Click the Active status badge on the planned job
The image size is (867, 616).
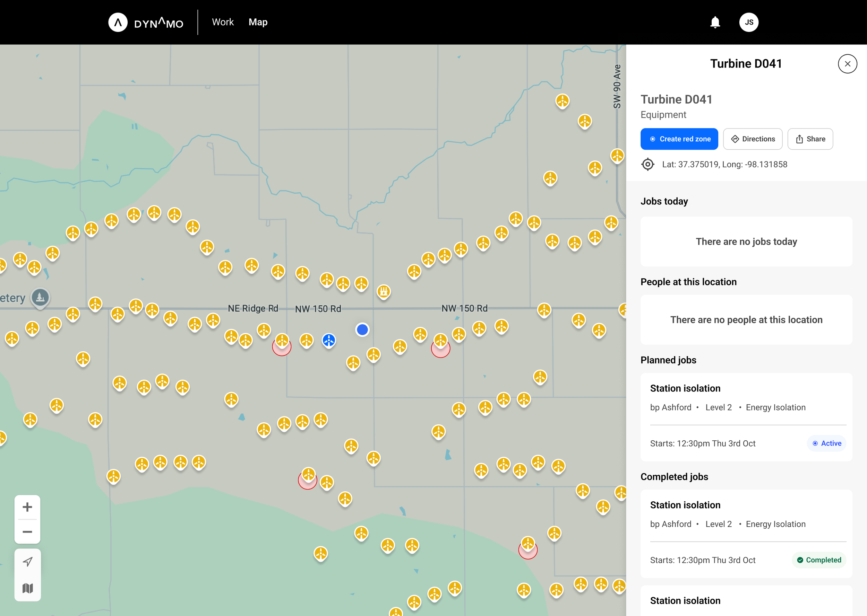826,443
